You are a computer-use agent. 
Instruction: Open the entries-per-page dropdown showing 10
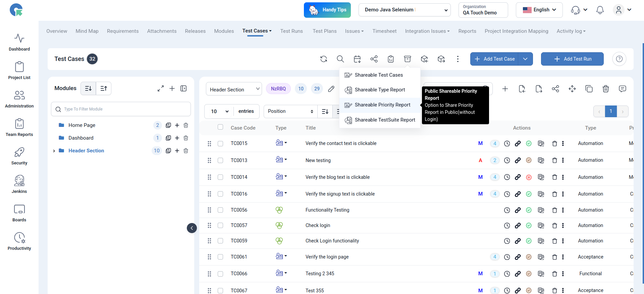point(220,112)
